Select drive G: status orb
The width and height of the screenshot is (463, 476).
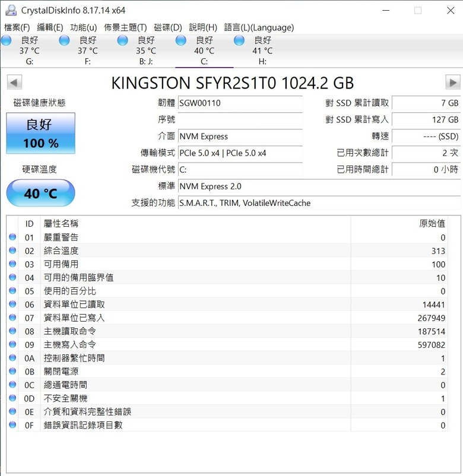(6, 40)
